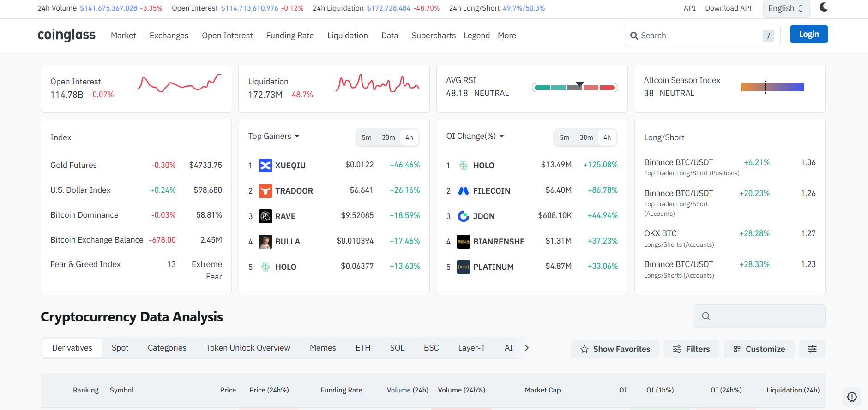This screenshot has width=868, height=410.
Task: Open the English language dropdown
Action: click(786, 8)
